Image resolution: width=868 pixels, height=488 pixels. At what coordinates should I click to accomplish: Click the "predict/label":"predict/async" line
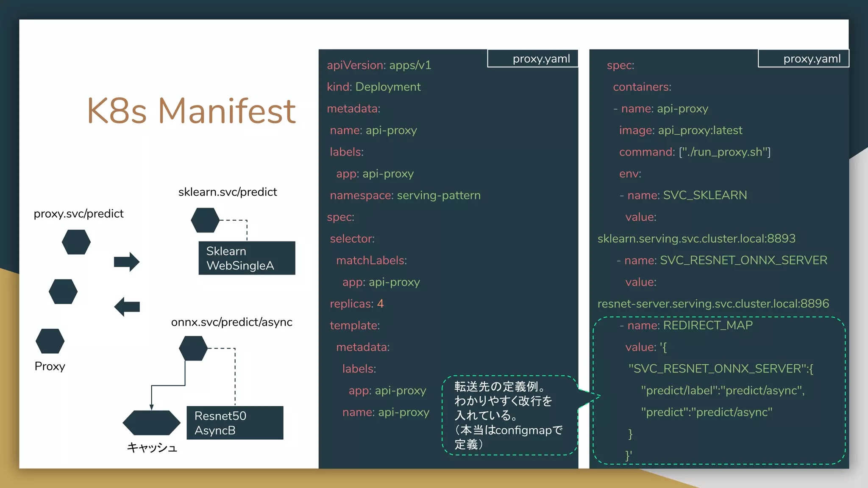723,391
